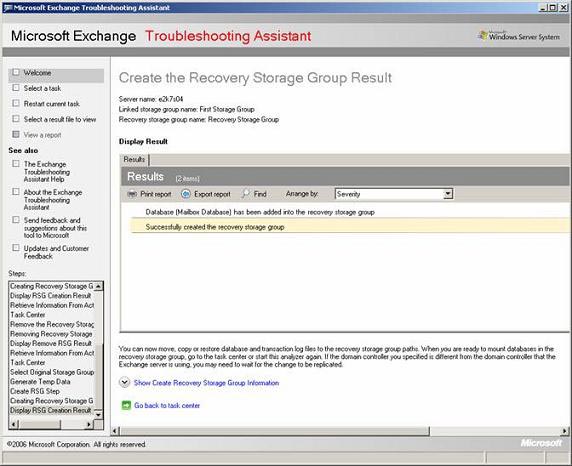Image resolution: width=572 pixels, height=466 pixels.
Task: Click Export report text button
Action: coord(212,194)
